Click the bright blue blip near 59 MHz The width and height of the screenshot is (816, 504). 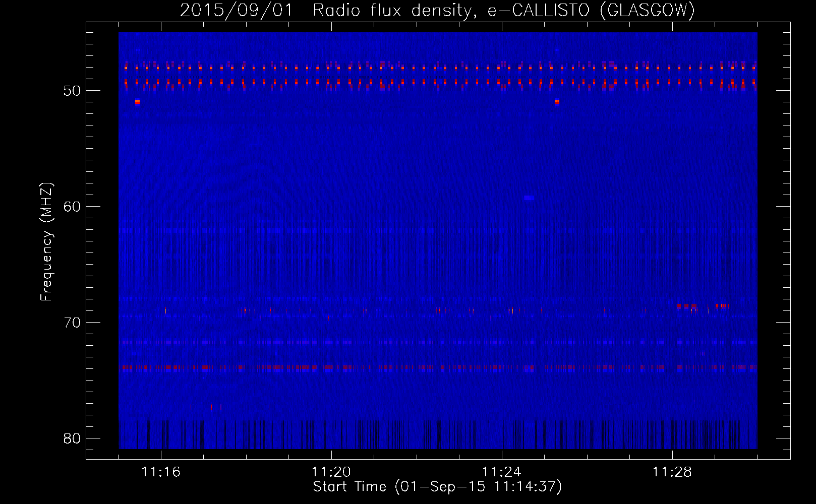point(529,198)
